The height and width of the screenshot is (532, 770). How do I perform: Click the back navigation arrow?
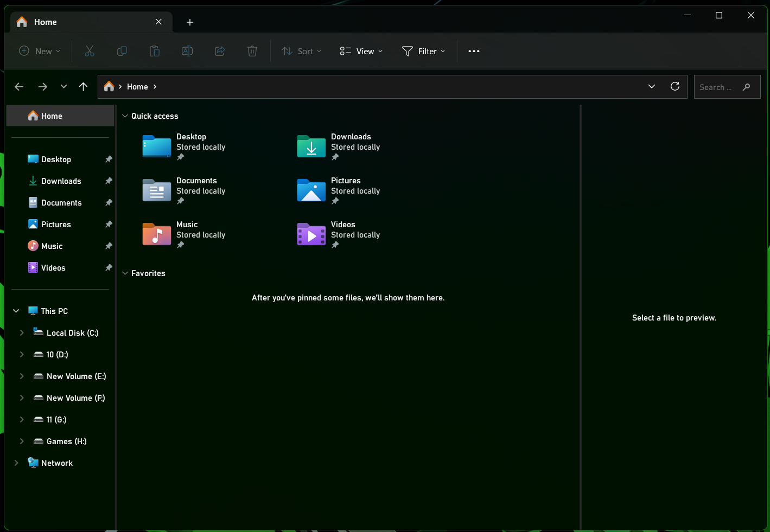tap(19, 86)
